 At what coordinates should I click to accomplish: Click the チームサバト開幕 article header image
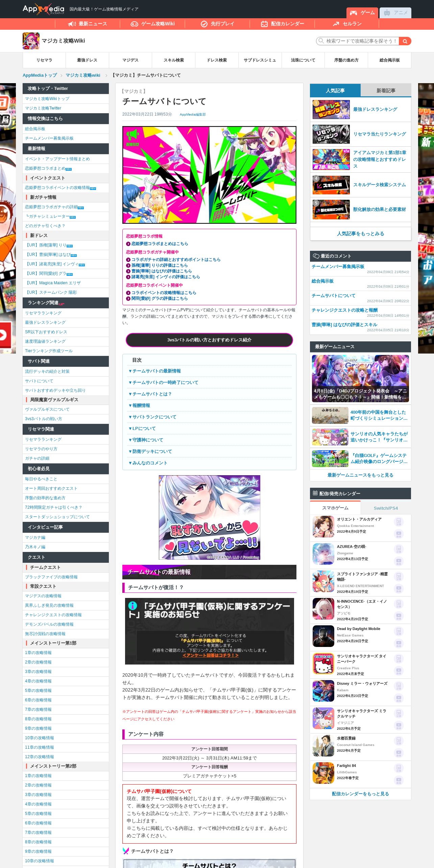(x=209, y=175)
